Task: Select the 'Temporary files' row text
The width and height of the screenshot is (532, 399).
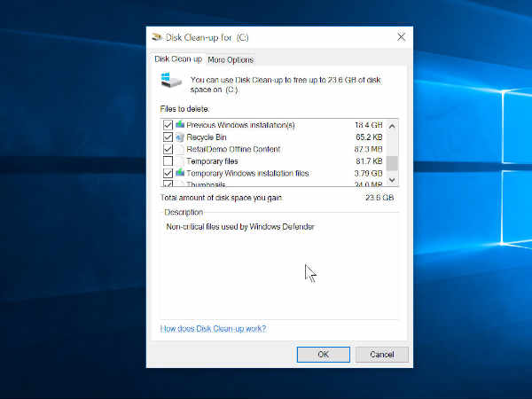Action: (212, 161)
